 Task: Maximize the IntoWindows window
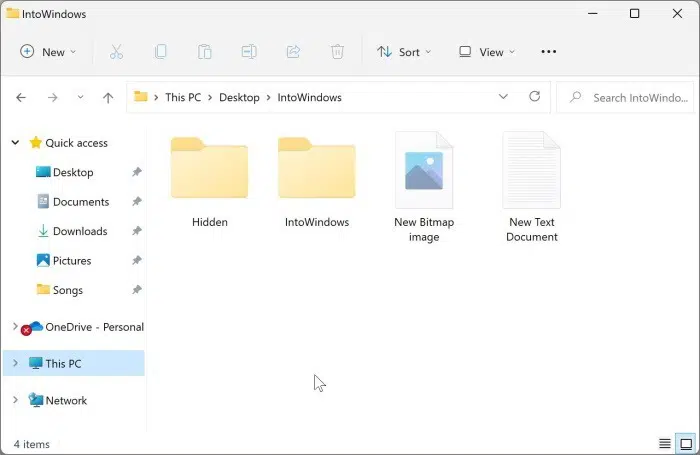[634, 14]
